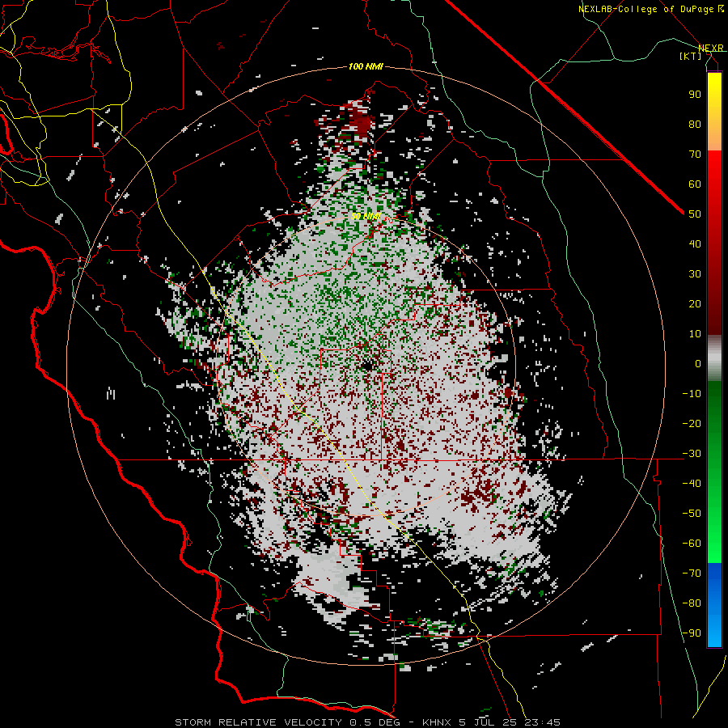Screen dimensions: 728x728
Task: Click the -80 value on velocity scale
Action: click(x=692, y=603)
